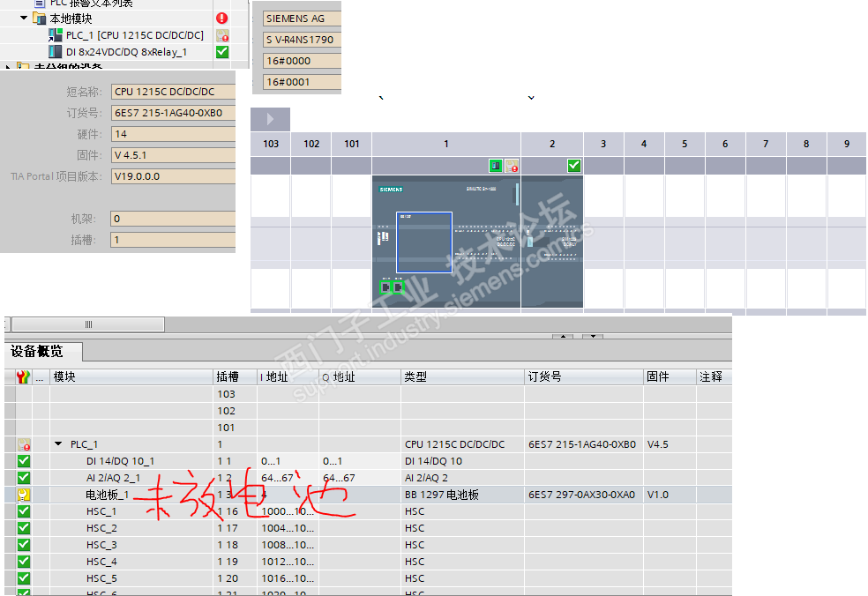
Task: Click the SIEMENS AG field
Action: [x=303, y=19]
